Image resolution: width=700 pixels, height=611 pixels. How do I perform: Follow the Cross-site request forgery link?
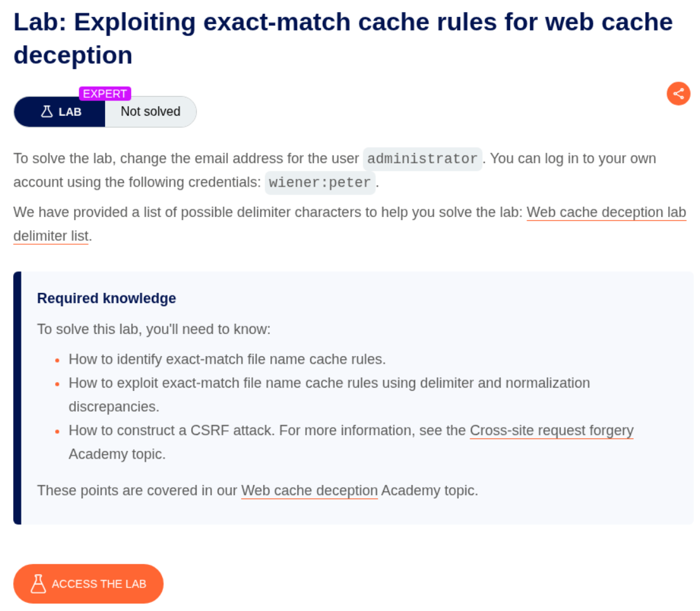tap(551, 431)
